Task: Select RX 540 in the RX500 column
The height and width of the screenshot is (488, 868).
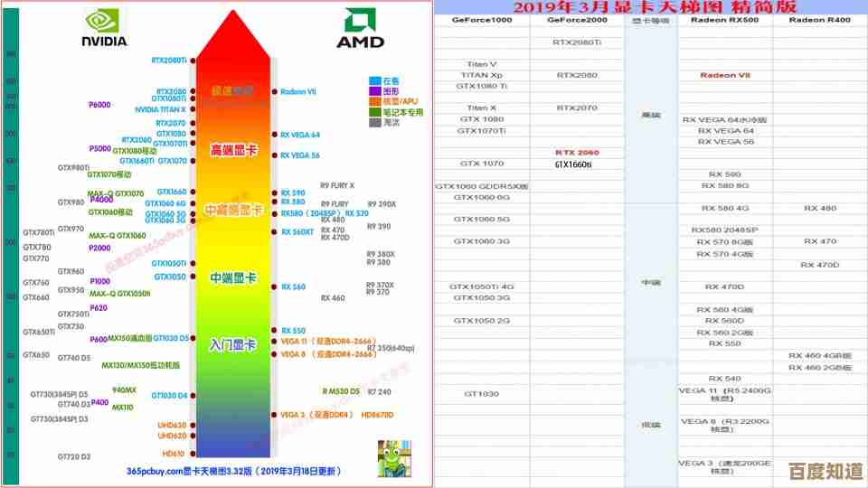Action: (x=724, y=379)
